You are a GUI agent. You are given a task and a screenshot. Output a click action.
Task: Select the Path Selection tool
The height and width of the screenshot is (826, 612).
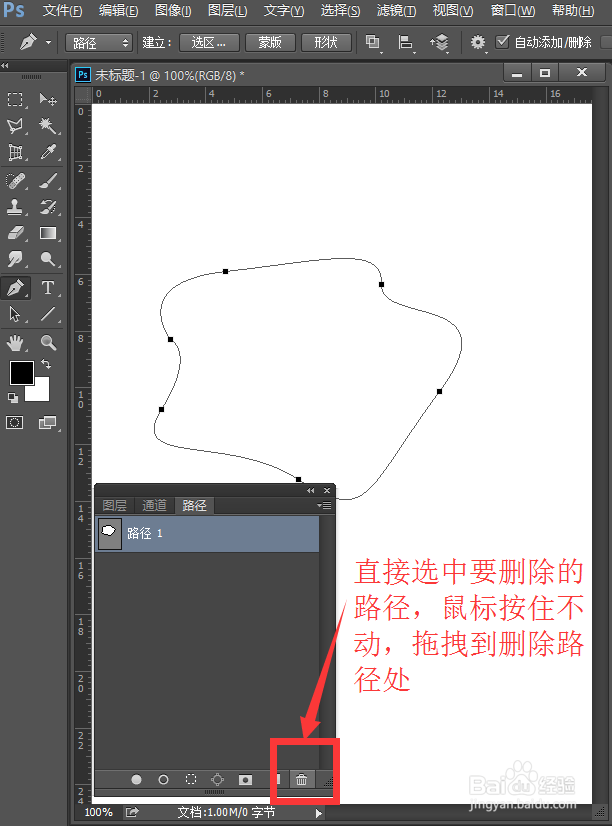point(15,314)
